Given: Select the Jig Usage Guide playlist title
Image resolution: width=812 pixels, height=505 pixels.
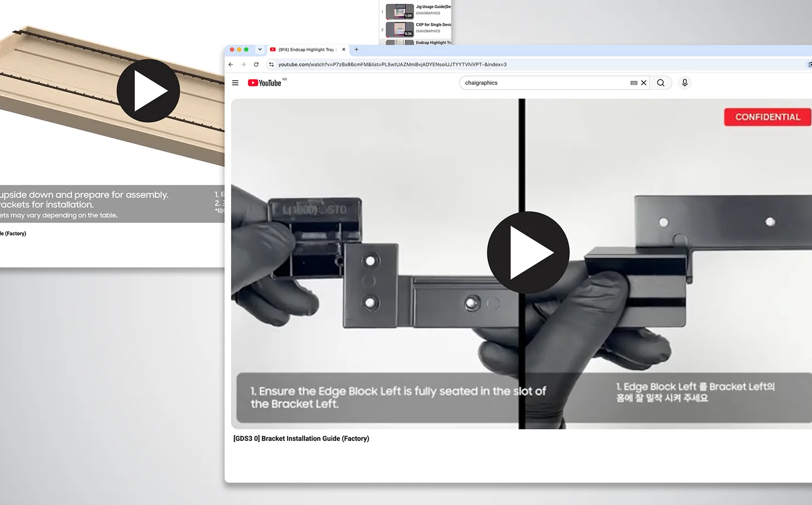Looking at the screenshot, I should point(433,7).
